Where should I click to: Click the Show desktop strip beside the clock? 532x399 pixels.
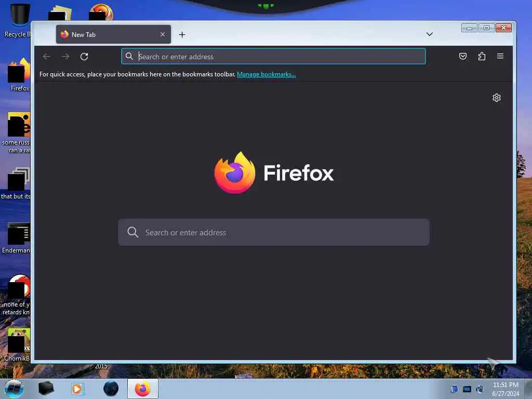click(528, 389)
